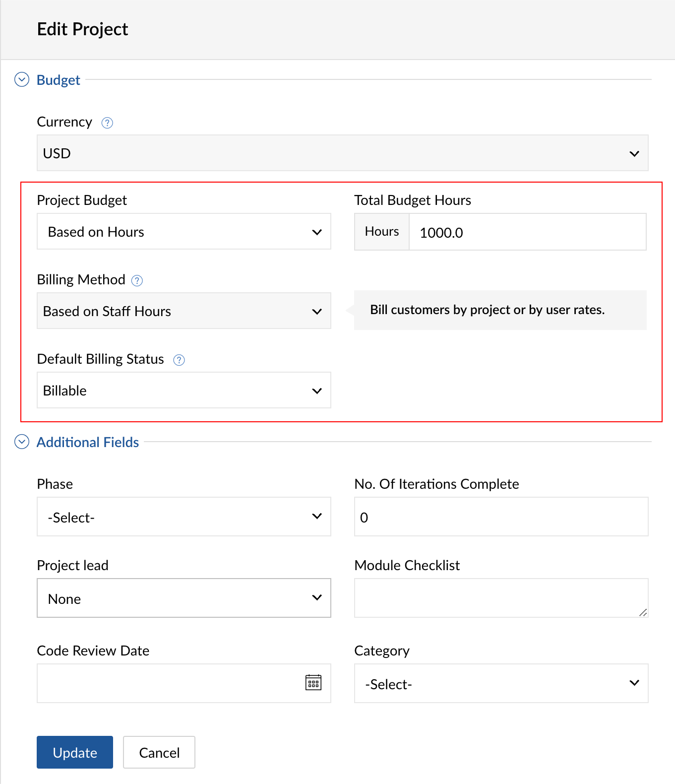Screen dimensions: 675x784
Task: Click the Code Review Date field
Action: point(169,683)
